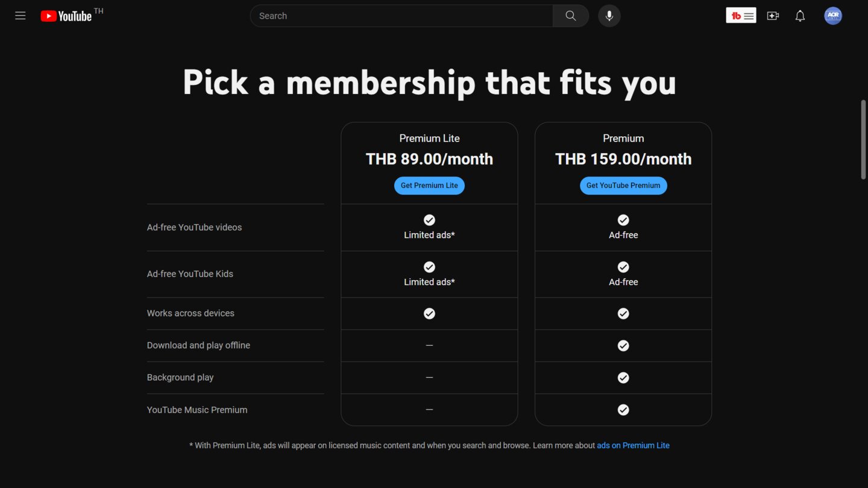Viewport: 868px width, 488px height.
Task: Click the Create video icon
Action: (773, 16)
